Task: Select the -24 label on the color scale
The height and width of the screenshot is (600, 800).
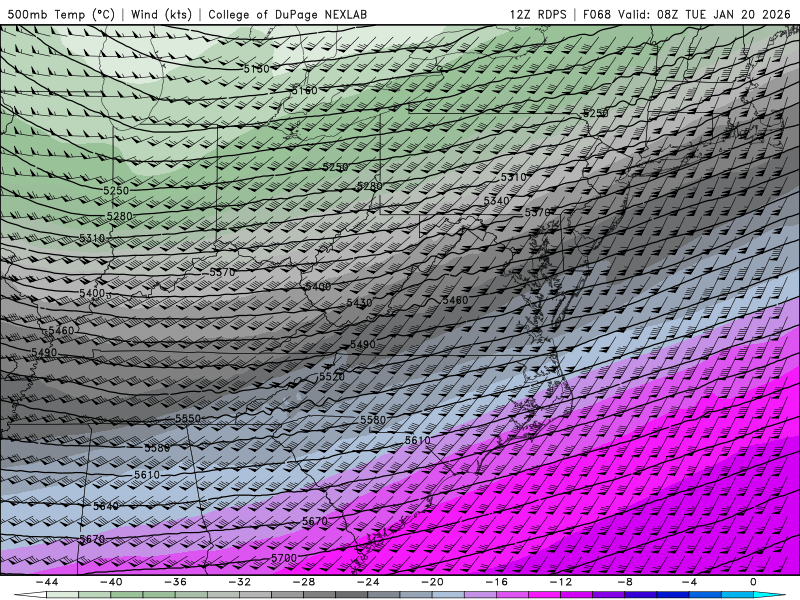Action: (x=368, y=582)
